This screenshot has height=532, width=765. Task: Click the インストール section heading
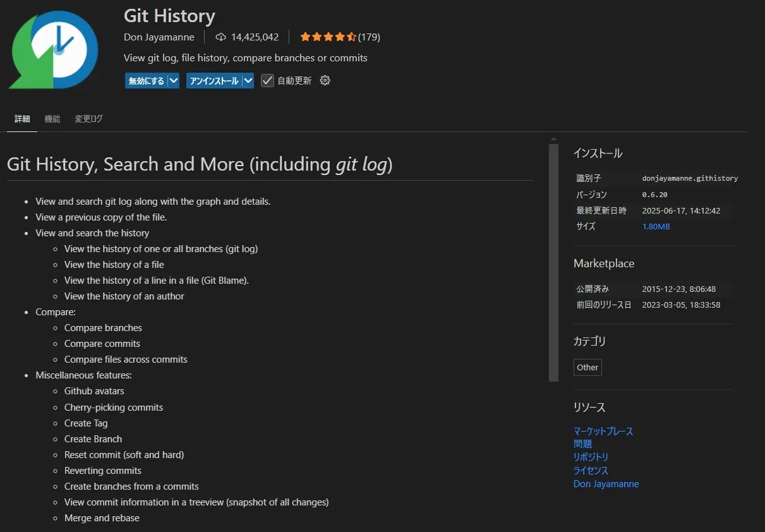tap(598, 154)
